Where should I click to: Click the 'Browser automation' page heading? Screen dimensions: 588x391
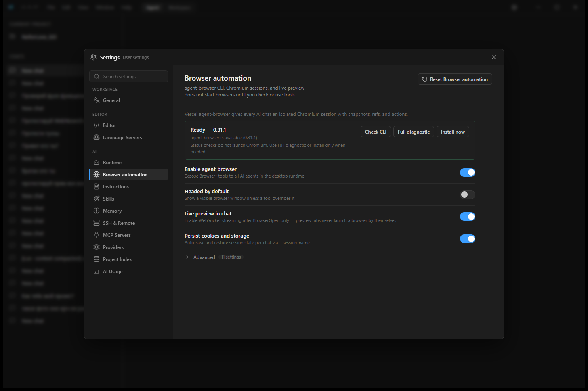point(218,78)
